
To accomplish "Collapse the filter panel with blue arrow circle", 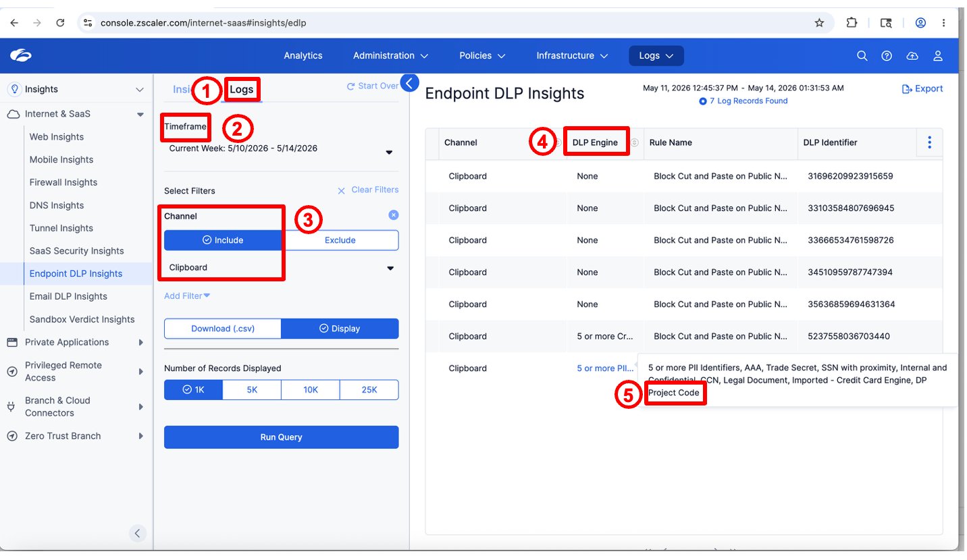I will pyautogui.click(x=410, y=82).
